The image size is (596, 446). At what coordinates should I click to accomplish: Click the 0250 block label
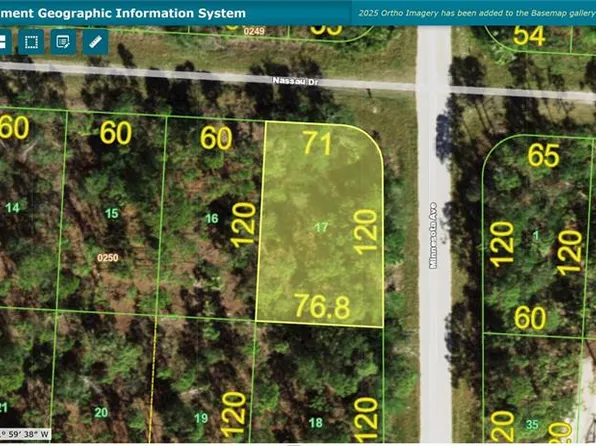tap(108, 258)
